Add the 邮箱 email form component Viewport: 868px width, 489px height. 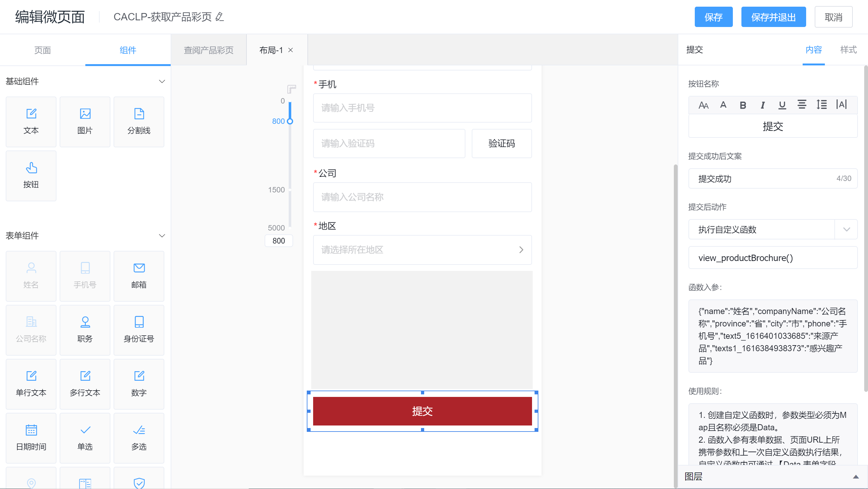[139, 276]
